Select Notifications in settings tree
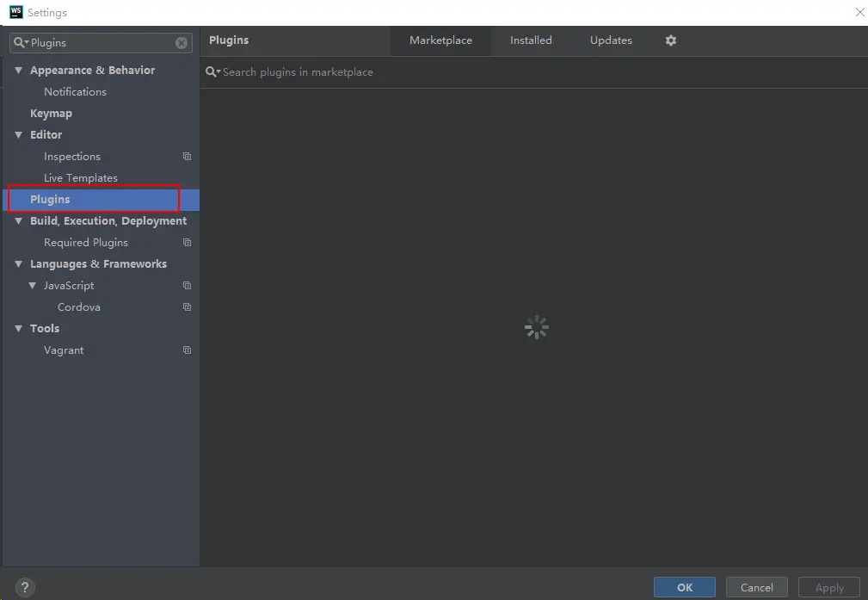 click(x=76, y=92)
